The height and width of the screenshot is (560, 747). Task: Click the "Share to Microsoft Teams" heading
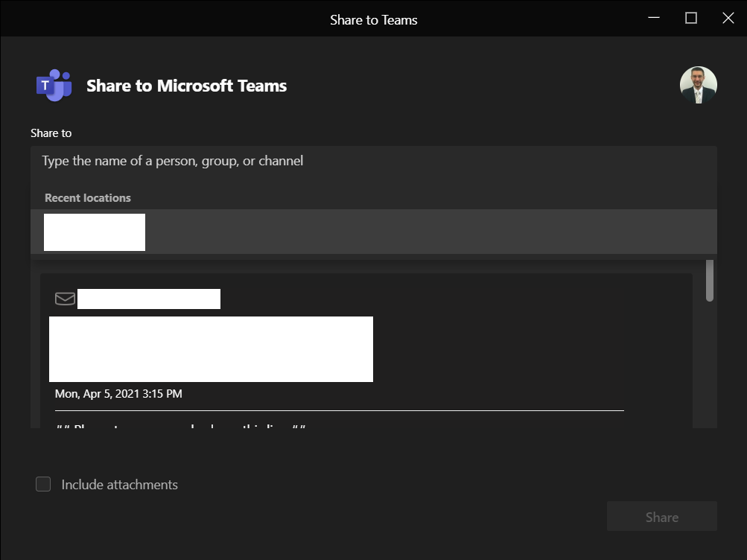[x=186, y=86]
